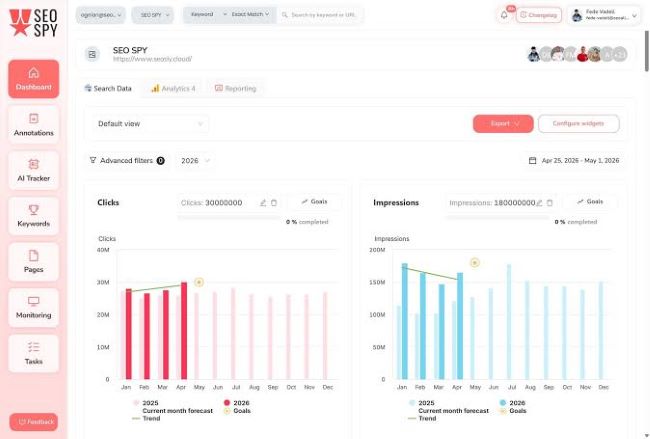650x439 pixels.
Task: Open the date range picker
Action: click(574, 160)
